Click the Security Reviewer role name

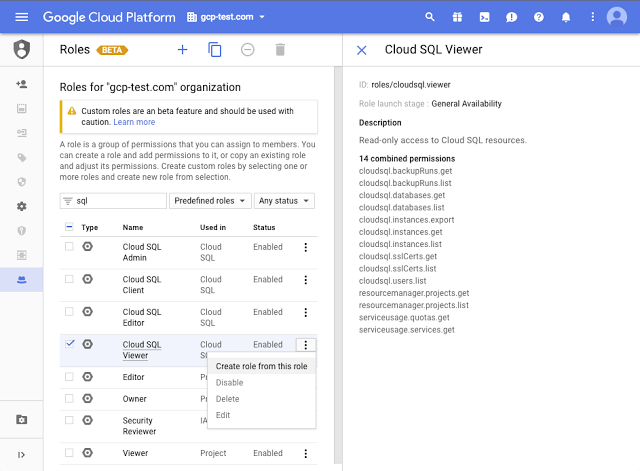click(139, 426)
